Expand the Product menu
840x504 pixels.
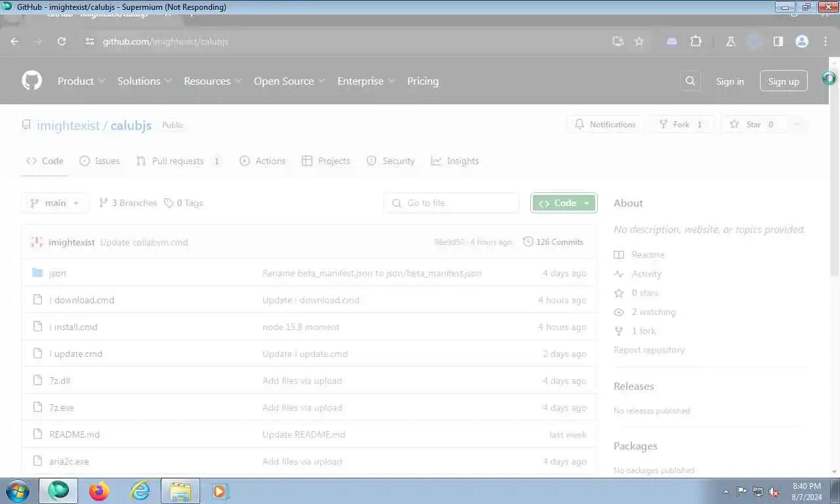click(x=81, y=81)
